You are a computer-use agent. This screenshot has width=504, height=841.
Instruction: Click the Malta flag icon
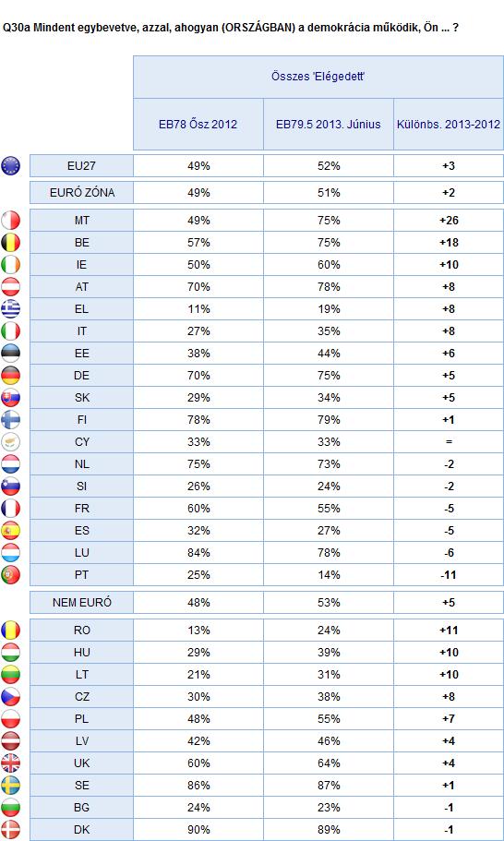[11, 221]
